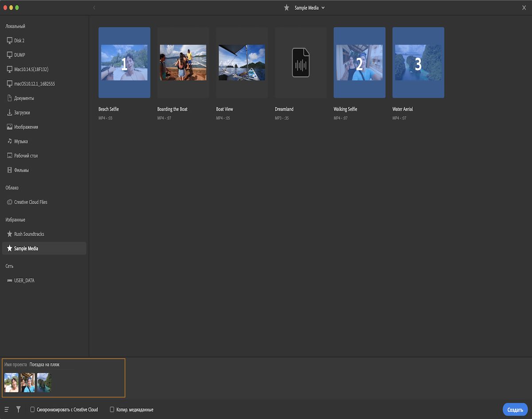Toggle list view icon in bottom bar

pos(7,410)
